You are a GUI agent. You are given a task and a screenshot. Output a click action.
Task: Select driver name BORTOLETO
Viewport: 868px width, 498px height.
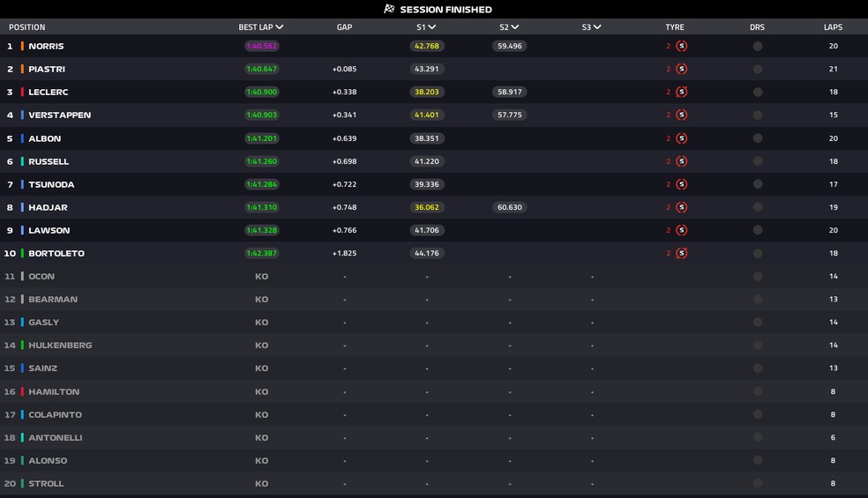[56, 254]
